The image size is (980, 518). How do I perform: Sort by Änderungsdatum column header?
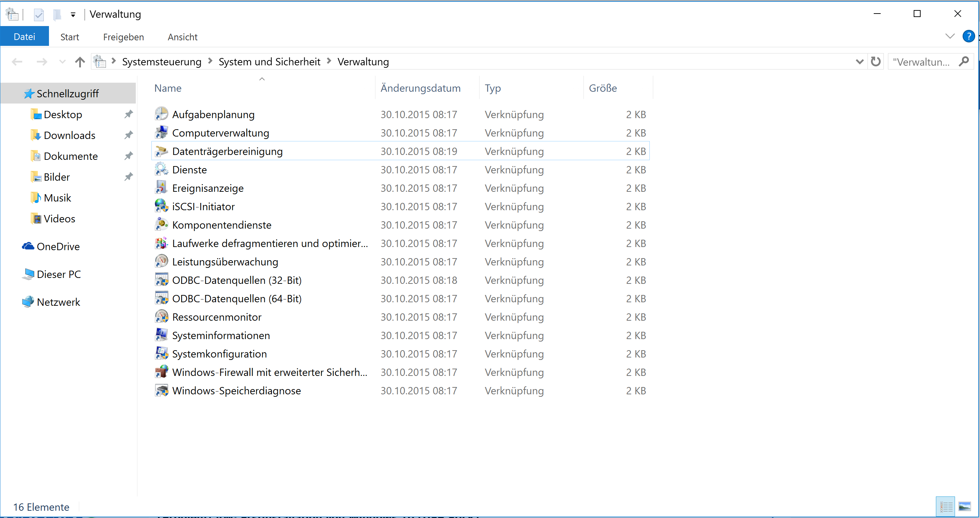tap(421, 88)
